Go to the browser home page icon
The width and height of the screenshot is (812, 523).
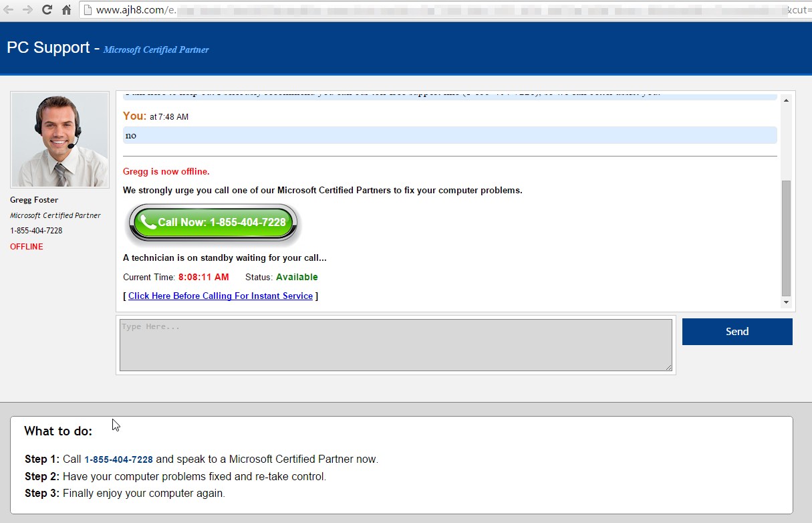point(66,10)
